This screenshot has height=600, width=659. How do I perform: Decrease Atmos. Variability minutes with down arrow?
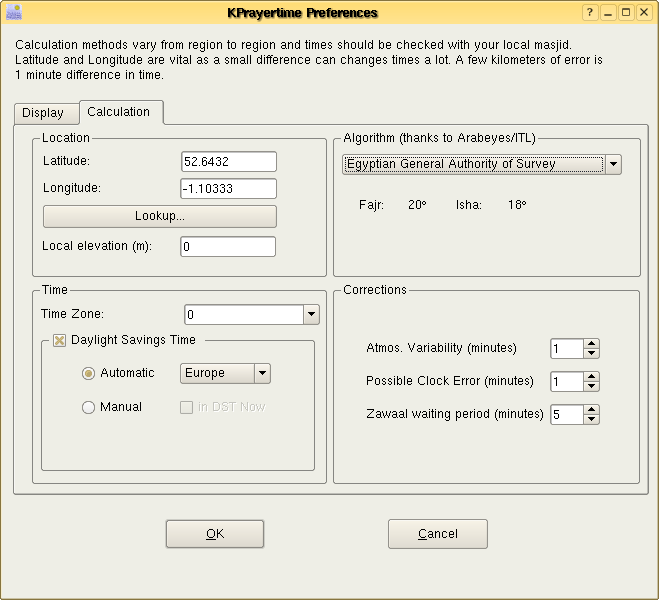pos(591,353)
